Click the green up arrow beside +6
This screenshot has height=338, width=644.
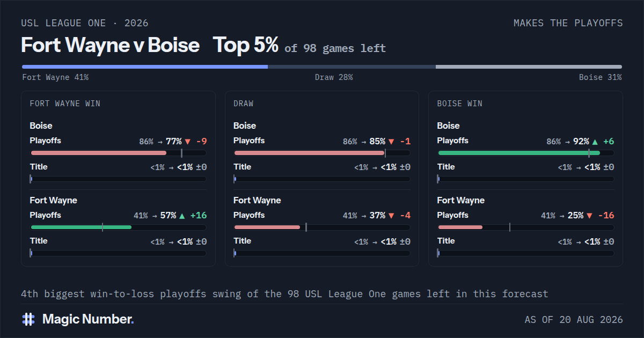tap(595, 142)
